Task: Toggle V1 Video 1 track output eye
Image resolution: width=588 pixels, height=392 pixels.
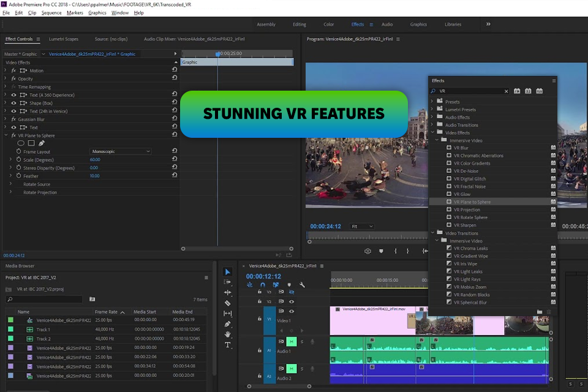Action: point(292,311)
